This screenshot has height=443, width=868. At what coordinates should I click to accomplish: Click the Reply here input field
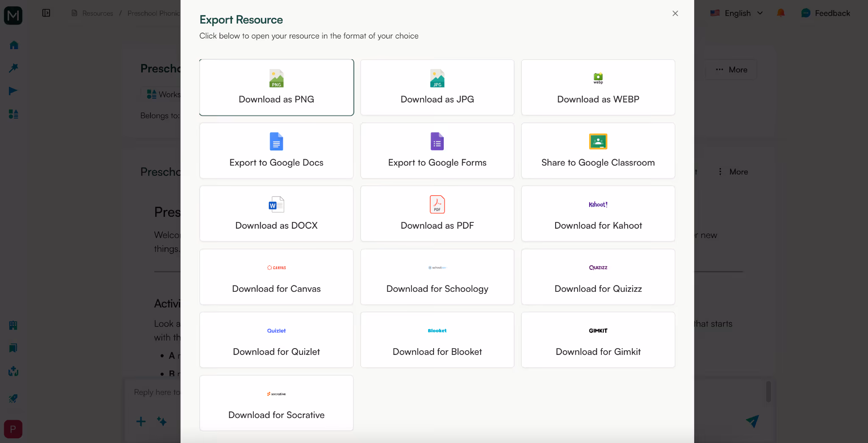coord(157,392)
